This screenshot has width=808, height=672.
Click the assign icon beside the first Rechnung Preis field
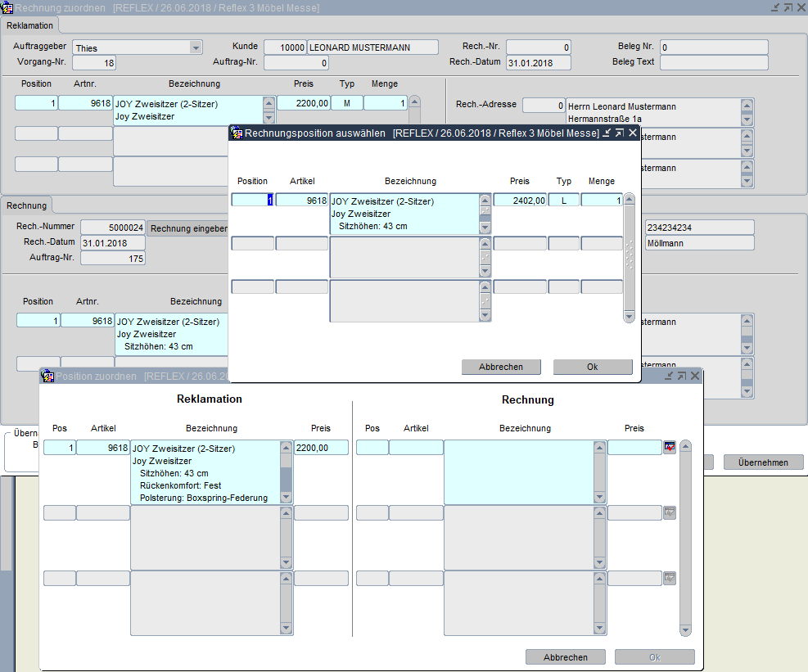pos(670,447)
